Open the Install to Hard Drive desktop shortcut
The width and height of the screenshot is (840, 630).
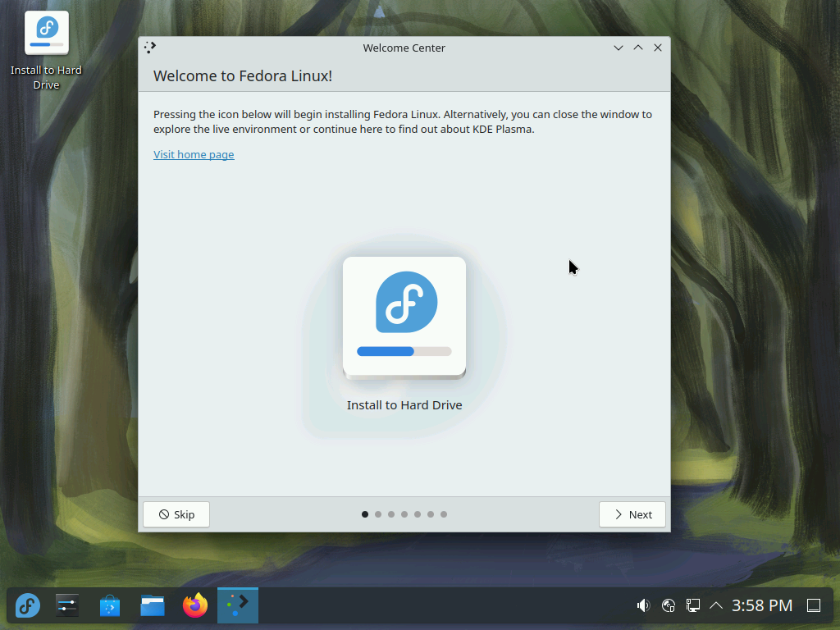coord(47,49)
